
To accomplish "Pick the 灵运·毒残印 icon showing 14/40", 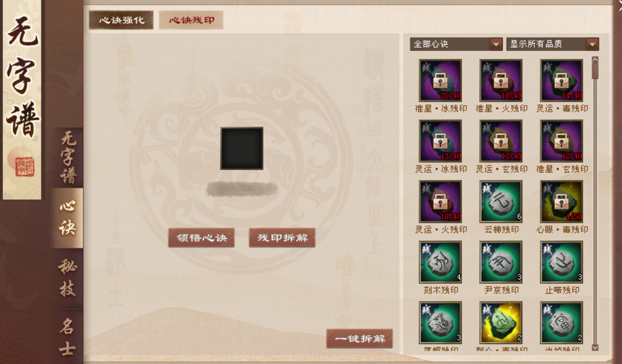I will tap(562, 81).
